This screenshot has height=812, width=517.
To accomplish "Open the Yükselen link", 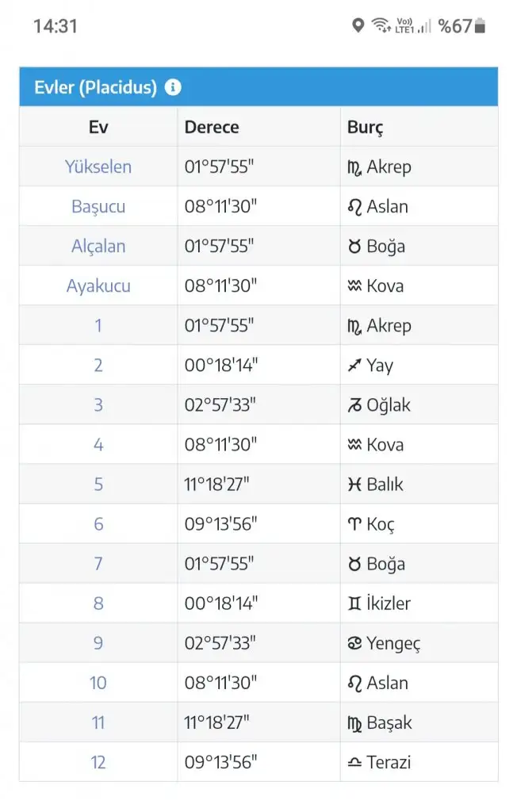I will (x=98, y=167).
